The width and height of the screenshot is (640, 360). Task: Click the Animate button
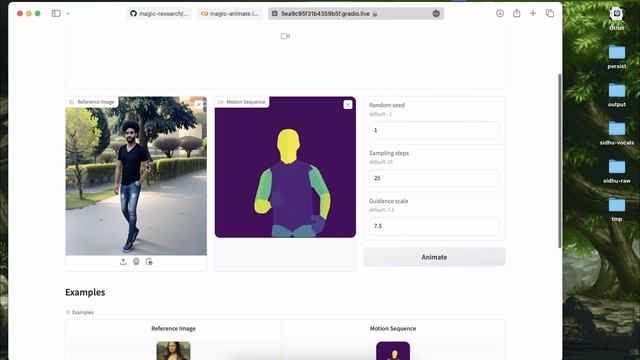coord(434,257)
